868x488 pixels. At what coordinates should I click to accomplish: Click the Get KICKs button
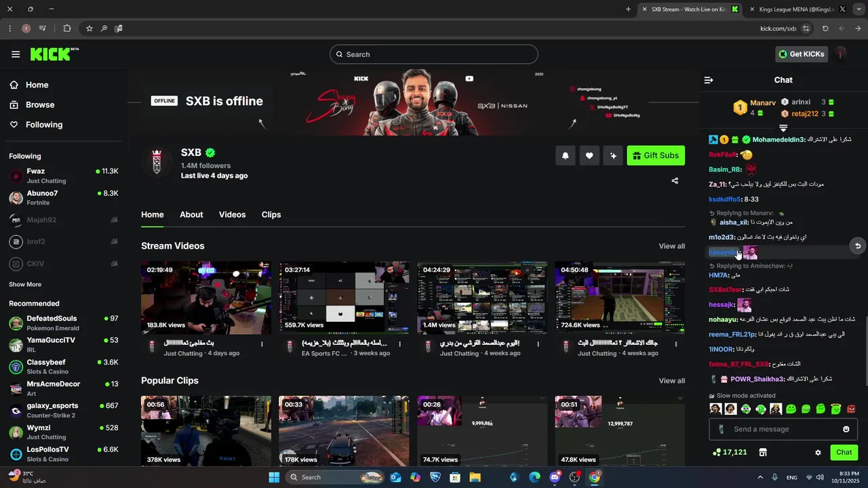click(x=802, y=54)
